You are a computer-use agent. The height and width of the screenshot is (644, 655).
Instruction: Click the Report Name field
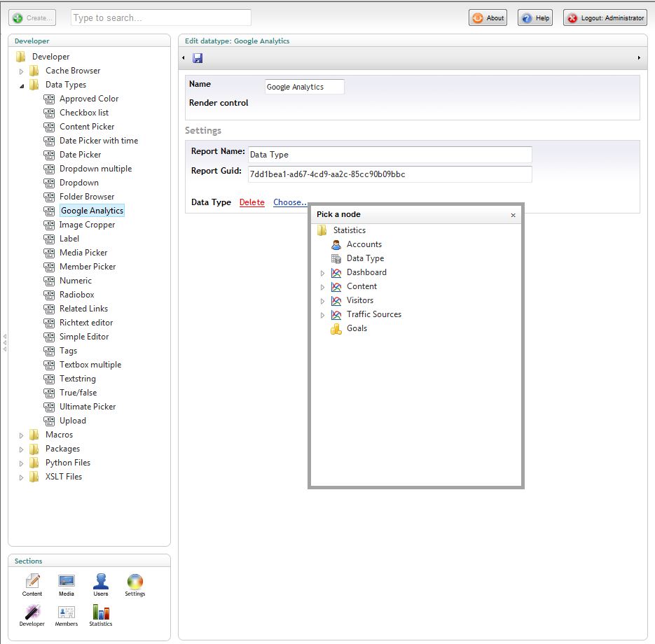390,155
